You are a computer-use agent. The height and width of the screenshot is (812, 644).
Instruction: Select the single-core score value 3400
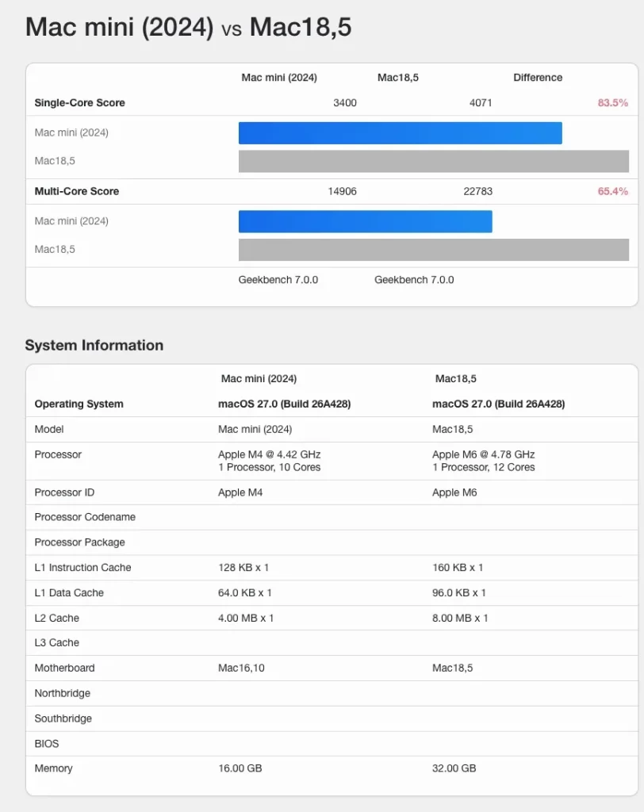[x=344, y=102]
